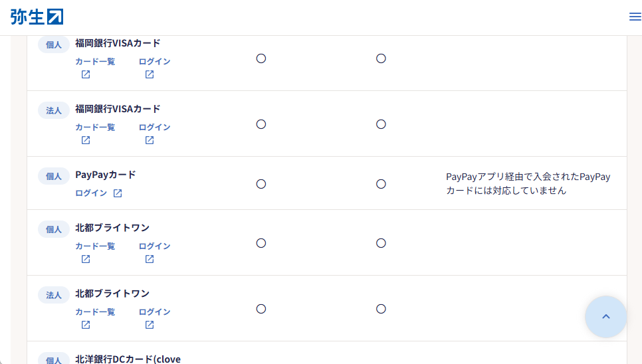
Task: Click external-link icon under personal 福岡銀行VISA ログイン
Action: [x=150, y=74]
